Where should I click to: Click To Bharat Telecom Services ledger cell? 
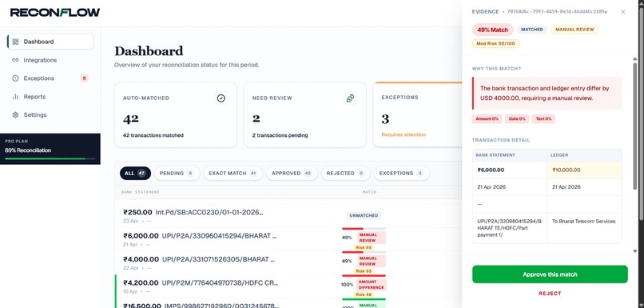[584, 228]
